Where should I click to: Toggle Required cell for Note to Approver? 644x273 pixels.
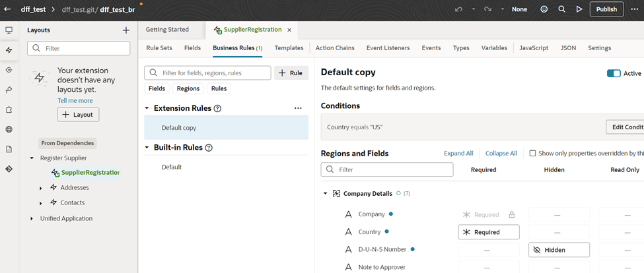(x=489, y=266)
